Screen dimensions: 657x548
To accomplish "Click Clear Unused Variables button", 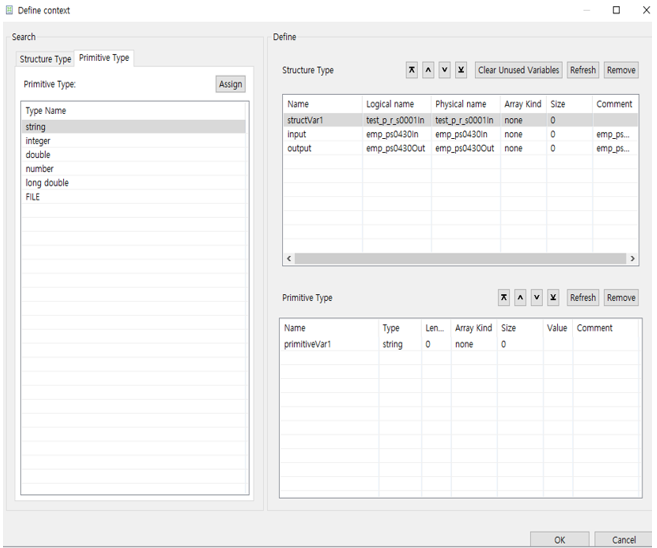I will pos(518,70).
